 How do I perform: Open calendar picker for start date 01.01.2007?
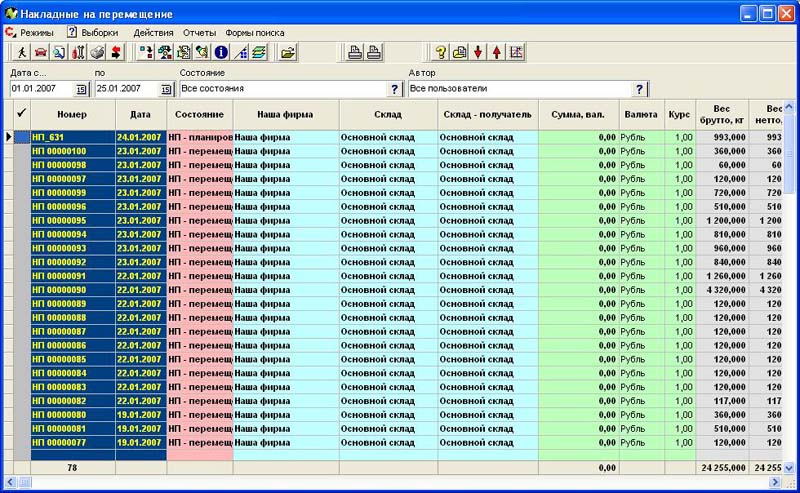point(82,89)
